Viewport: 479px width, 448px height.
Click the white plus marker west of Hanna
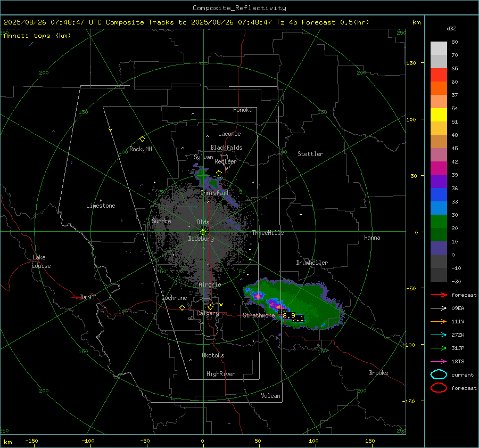click(x=301, y=214)
